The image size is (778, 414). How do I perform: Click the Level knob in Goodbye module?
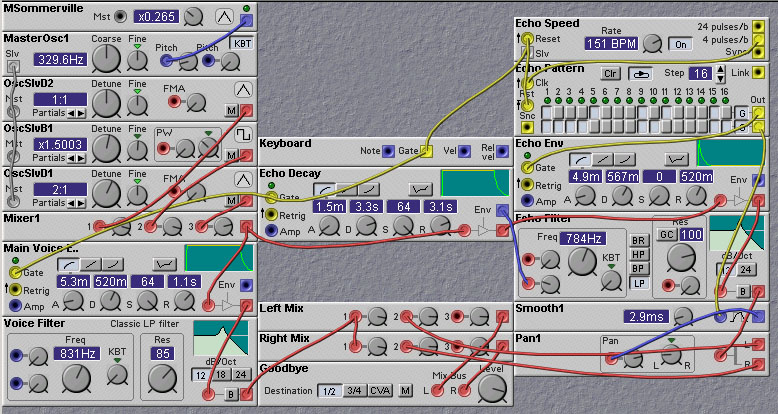coord(490,389)
